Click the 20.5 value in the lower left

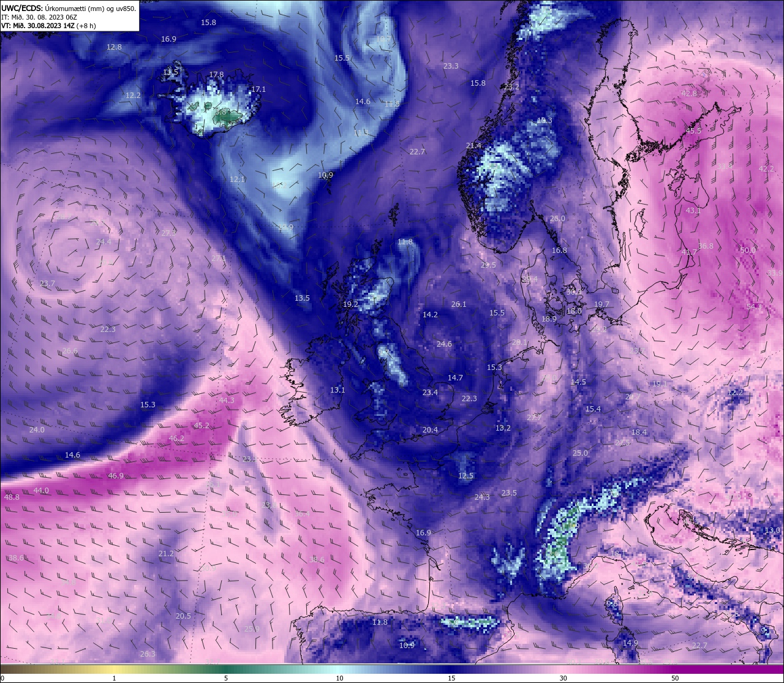pyautogui.click(x=183, y=616)
